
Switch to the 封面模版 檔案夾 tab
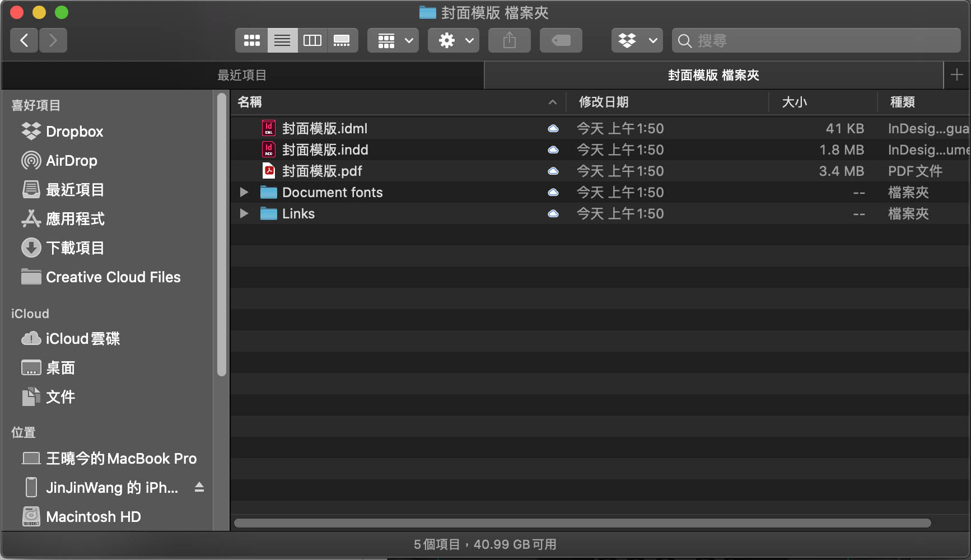pyautogui.click(x=713, y=75)
